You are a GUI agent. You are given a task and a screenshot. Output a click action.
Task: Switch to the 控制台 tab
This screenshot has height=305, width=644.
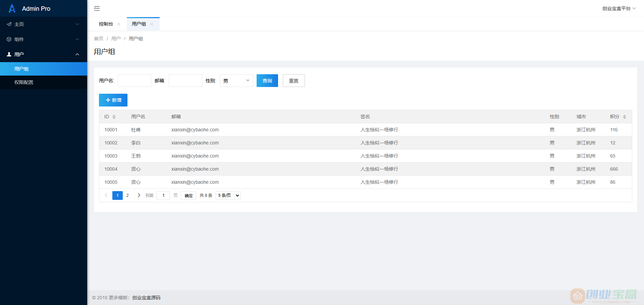tap(106, 24)
